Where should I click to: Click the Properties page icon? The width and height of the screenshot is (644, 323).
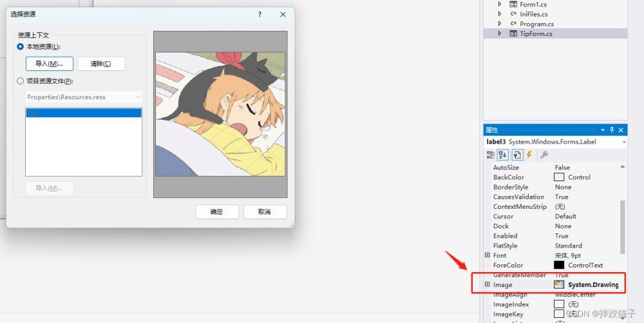tap(517, 155)
